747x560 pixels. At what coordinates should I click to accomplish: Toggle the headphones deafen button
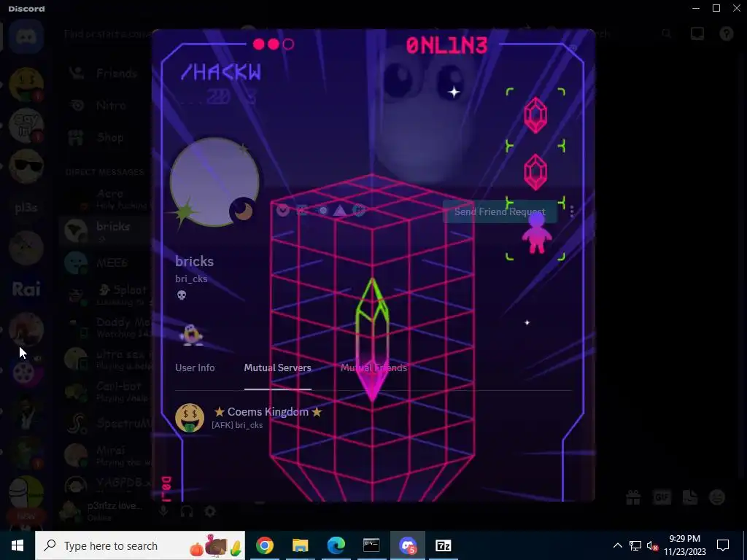(x=187, y=511)
